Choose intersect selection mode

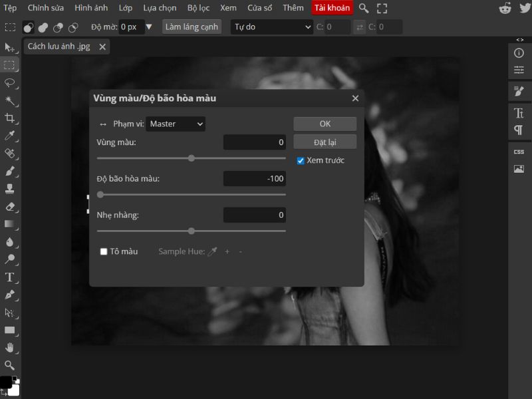tap(73, 27)
